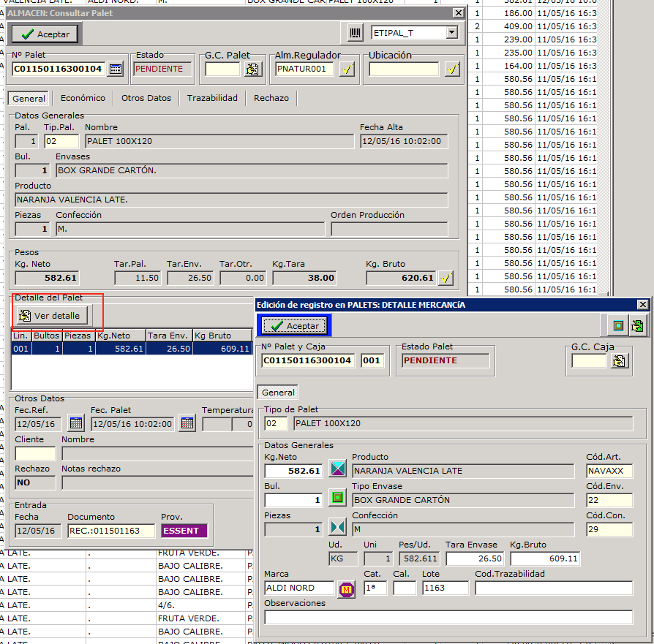Click the grid icon next to Nº Palet
This screenshot has height=644, width=654.
coord(116,69)
